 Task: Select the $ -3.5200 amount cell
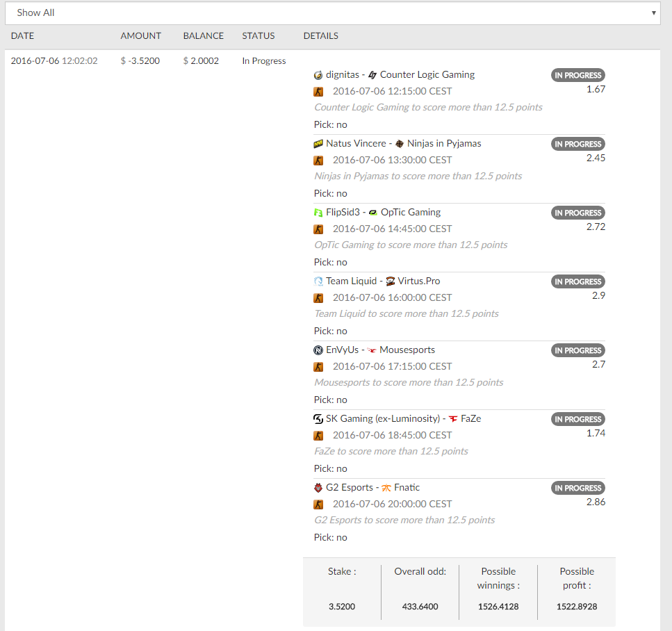(140, 61)
